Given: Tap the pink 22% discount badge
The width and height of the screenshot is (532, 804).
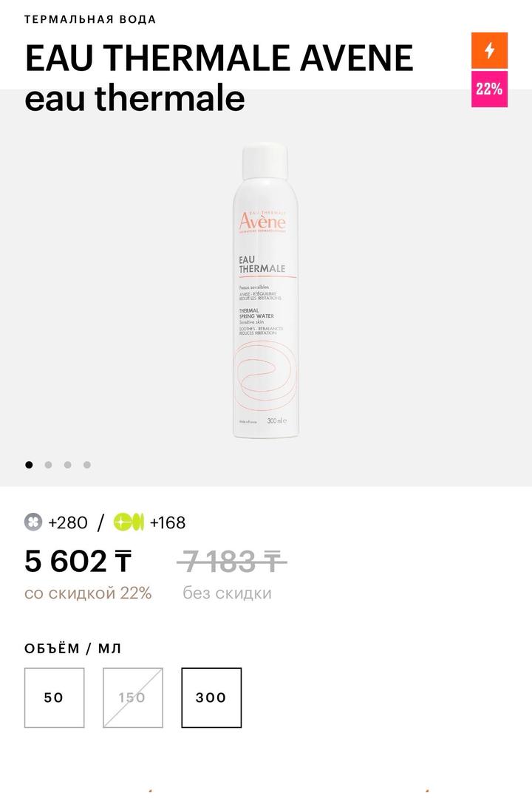Looking at the screenshot, I should 489,89.
